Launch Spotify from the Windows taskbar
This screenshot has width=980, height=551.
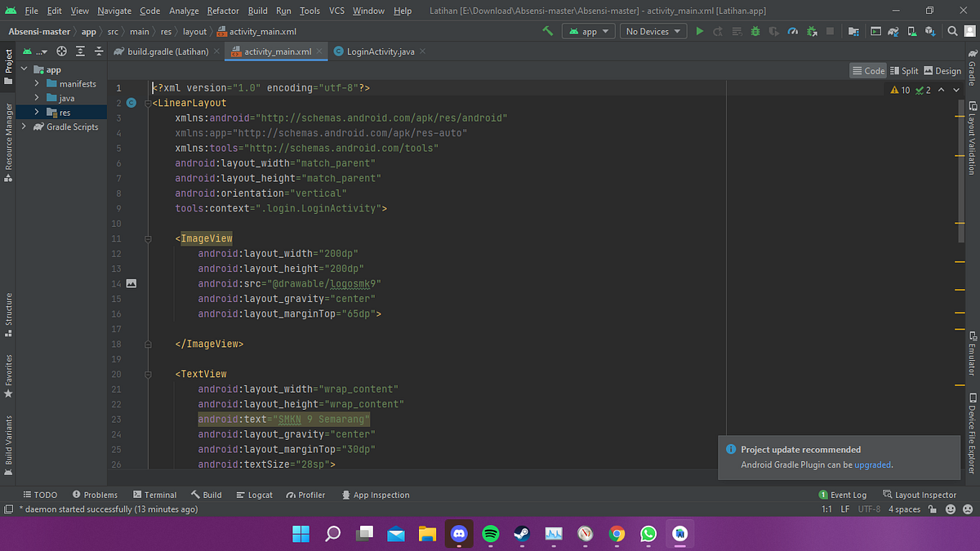coord(490,535)
